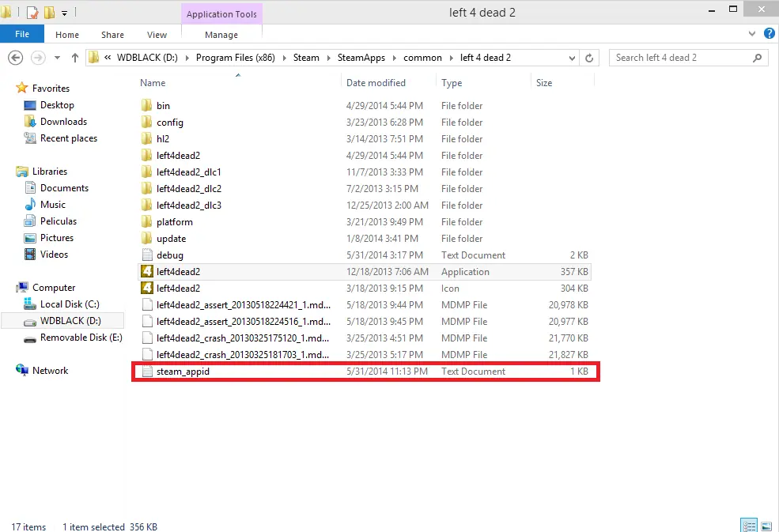Open the Manage ribbon tab

tap(221, 35)
